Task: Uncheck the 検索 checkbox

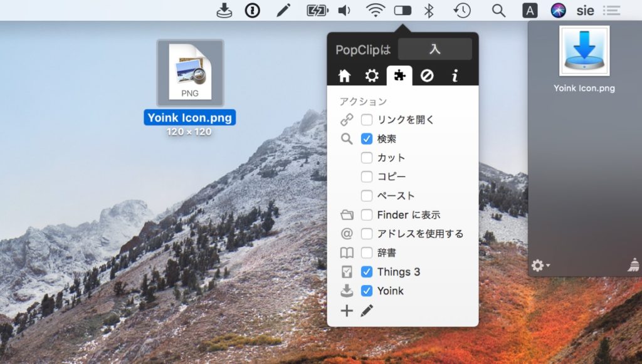Action: tap(366, 138)
